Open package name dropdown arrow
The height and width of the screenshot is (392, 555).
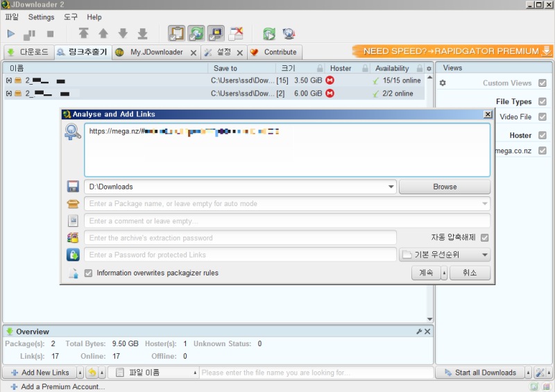coord(484,203)
